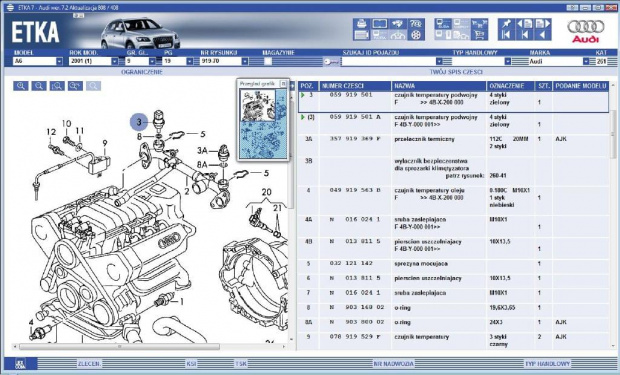
Task: Go to next illustration page arrow
Action: point(543,24)
